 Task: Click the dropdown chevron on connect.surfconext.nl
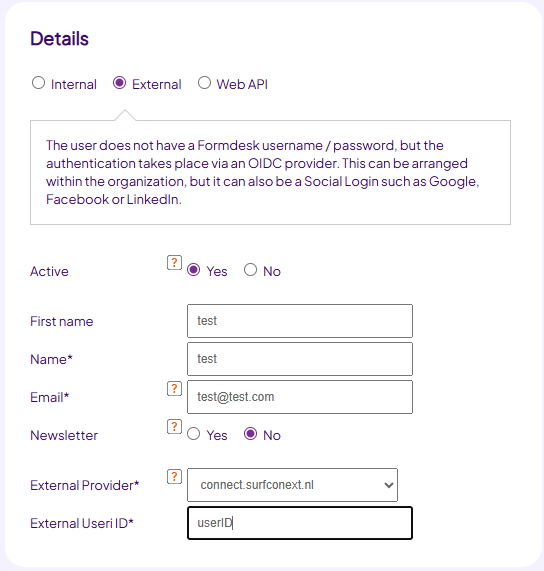coord(389,485)
